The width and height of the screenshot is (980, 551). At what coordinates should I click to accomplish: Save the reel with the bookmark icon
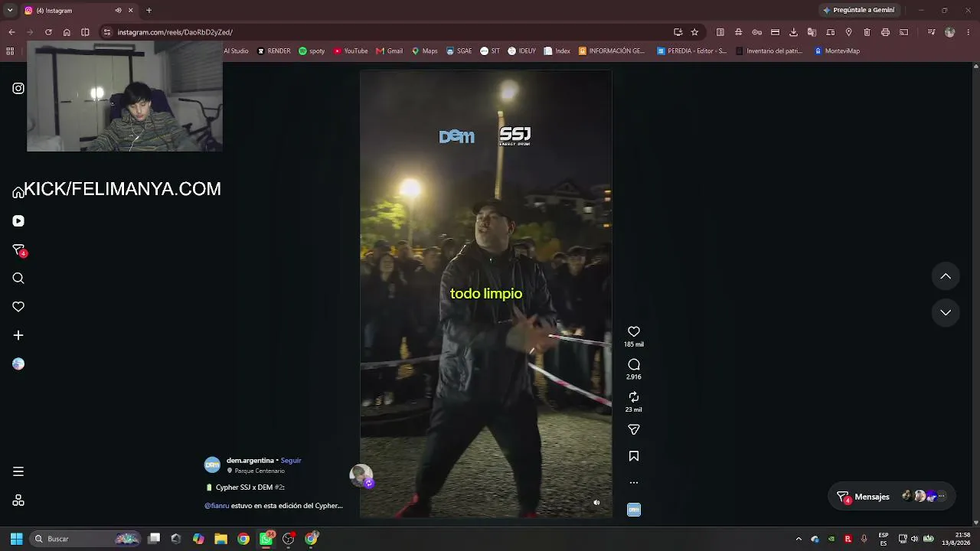(x=634, y=456)
